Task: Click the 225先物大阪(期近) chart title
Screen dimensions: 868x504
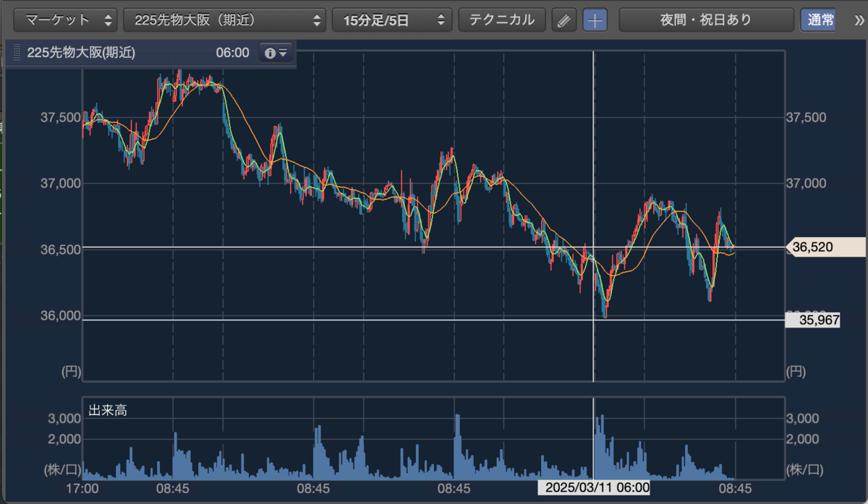Action: click(x=81, y=53)
